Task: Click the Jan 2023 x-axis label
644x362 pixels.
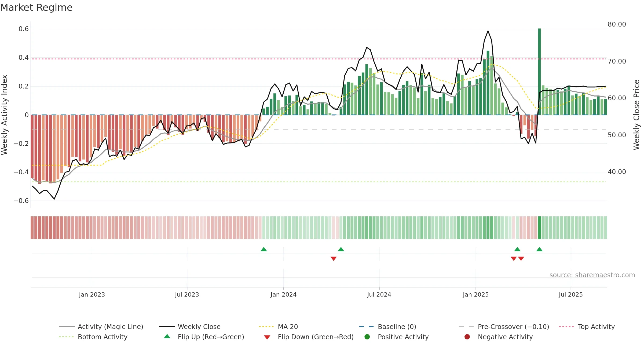Action: (x=92, y=294)
